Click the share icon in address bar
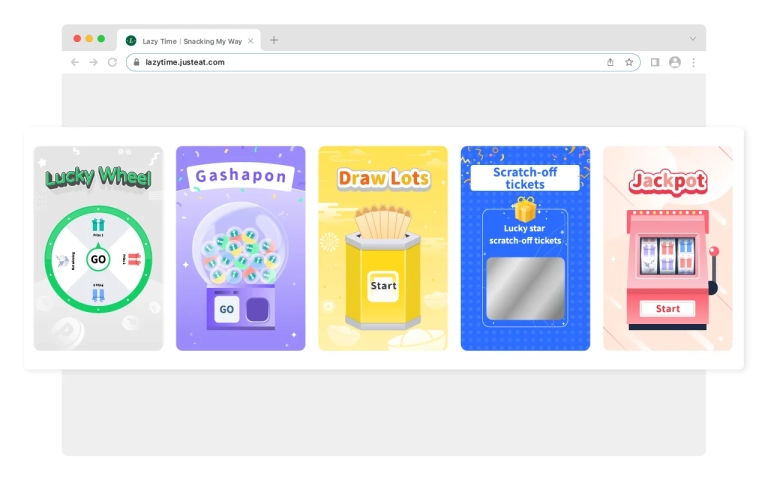 coord(610,62)
